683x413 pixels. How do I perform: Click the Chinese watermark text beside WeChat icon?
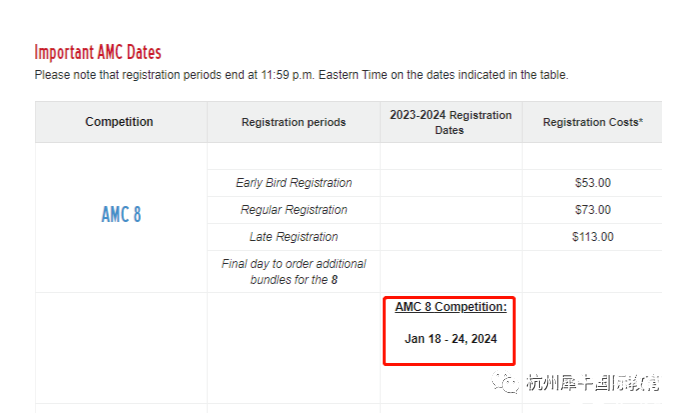(x=592, y=383)
